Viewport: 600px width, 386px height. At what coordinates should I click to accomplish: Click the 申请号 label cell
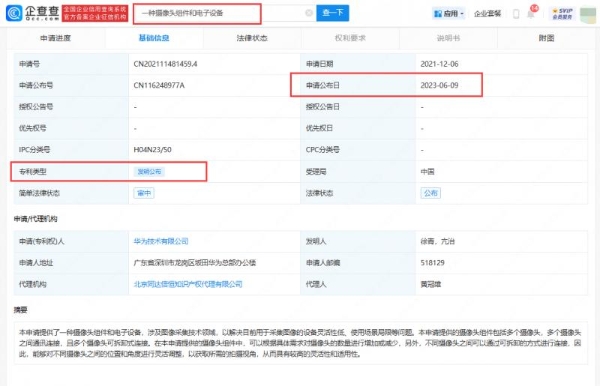(71, 64)
